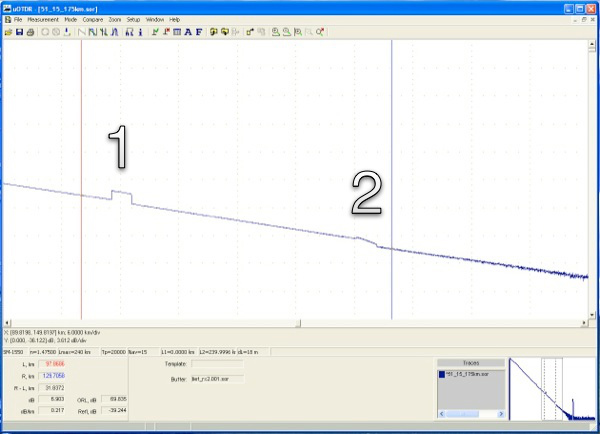The width and height of the screenshot is (600, 434).
Task: Click the save floppy disk icon
Action: (x=18, y=32)
